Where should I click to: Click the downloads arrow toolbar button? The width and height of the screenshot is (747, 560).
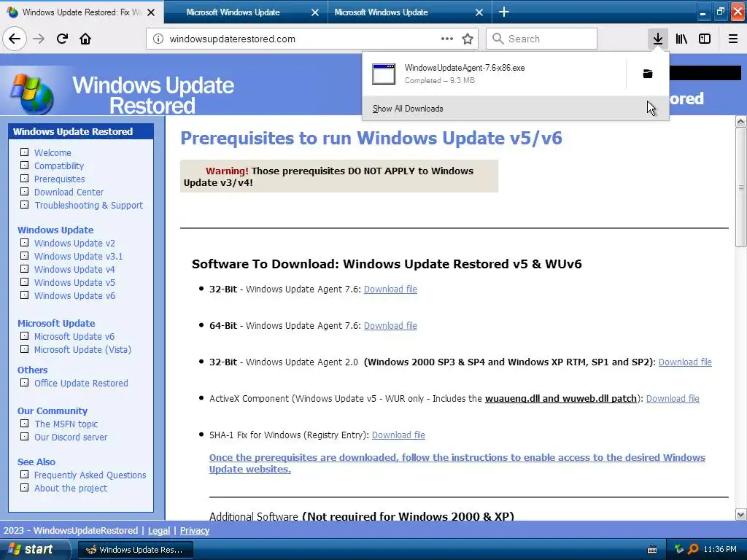click(658, 39)
